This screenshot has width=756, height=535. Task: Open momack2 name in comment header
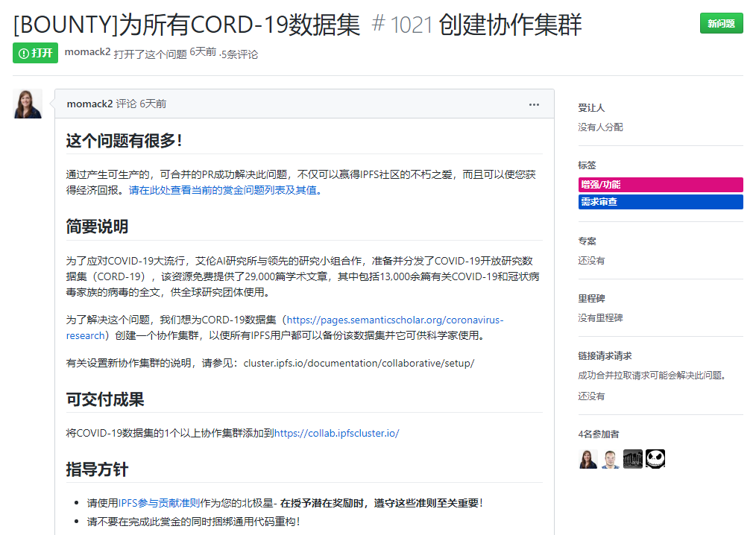click(x=89, y=104)
